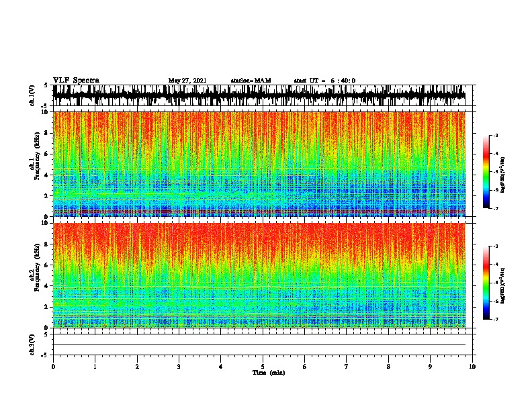Click the "ch.1(V)" waveform axis label

point(32,95)
